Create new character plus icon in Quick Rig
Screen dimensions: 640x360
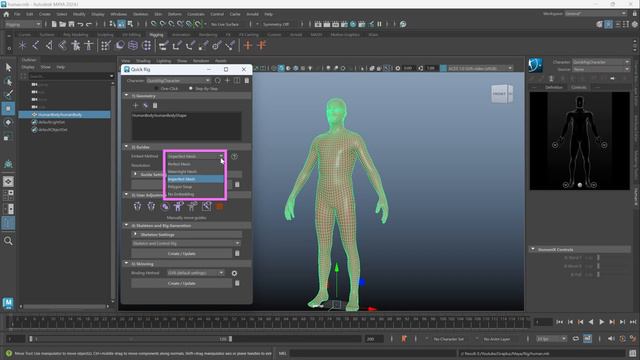[x=227, y=81]
